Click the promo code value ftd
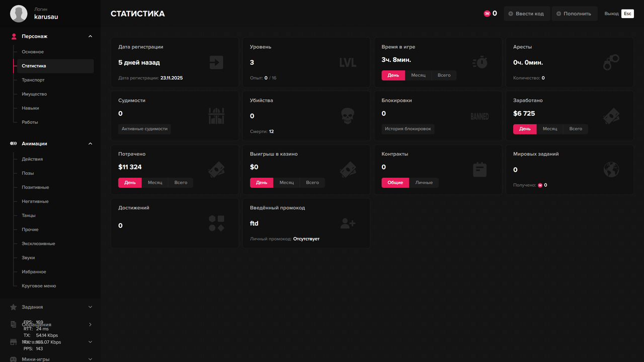Viewport: 644px width, 362px height. point(254,223)
